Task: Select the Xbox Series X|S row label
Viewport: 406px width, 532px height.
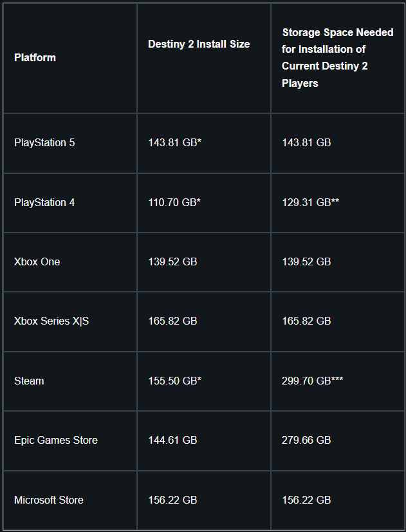Action: click(51, 321)
